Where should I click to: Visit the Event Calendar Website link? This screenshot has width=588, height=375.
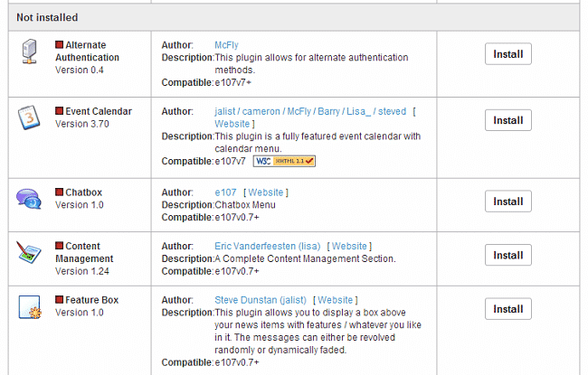coord(233,124)
